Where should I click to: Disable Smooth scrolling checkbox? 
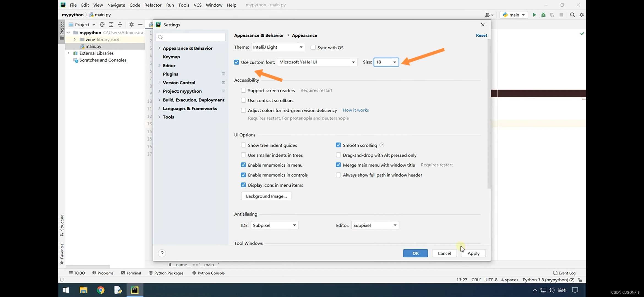[338, 145]
